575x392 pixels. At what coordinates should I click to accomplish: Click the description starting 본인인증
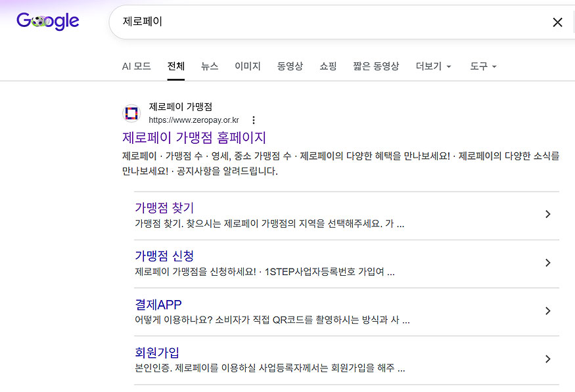pyautogui.click(x=270, y=368)
